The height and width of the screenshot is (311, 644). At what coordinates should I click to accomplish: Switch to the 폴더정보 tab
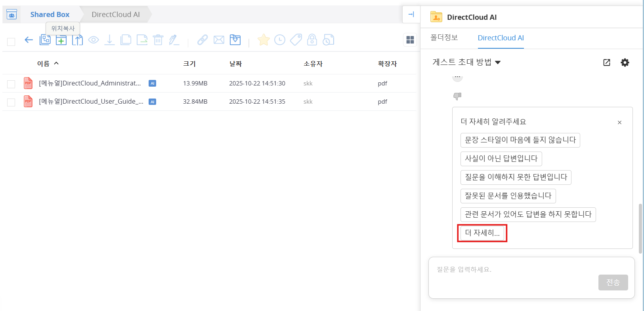[444, 38]
